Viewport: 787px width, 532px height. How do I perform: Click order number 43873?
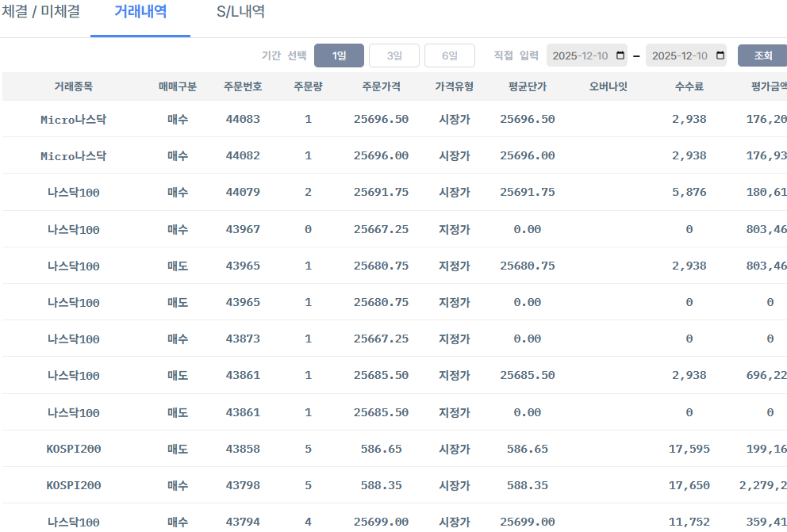click(x=243, y=339)
